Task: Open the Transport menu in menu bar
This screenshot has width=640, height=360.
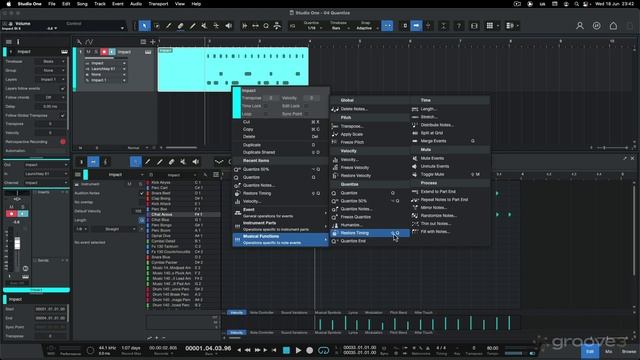Action: pos(158,4)
